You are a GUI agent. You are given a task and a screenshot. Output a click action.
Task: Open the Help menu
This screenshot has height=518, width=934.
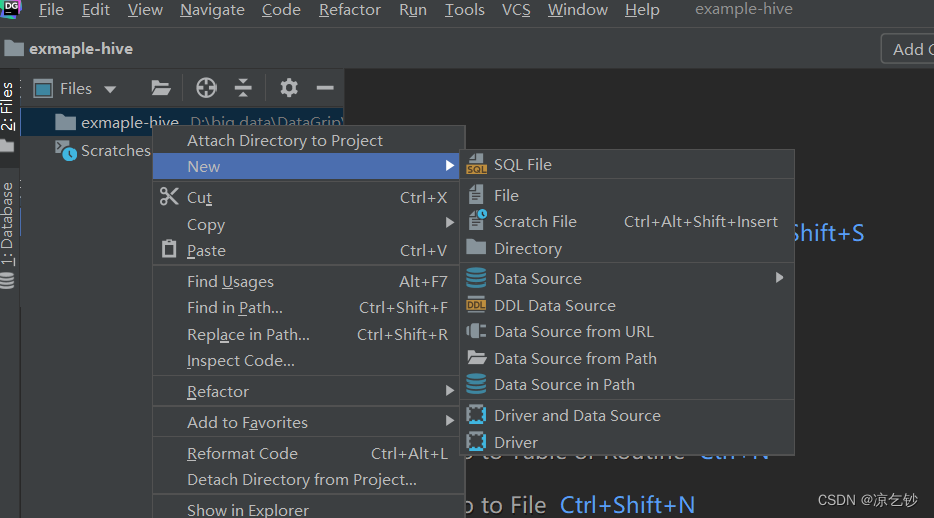tap(642, 10)
